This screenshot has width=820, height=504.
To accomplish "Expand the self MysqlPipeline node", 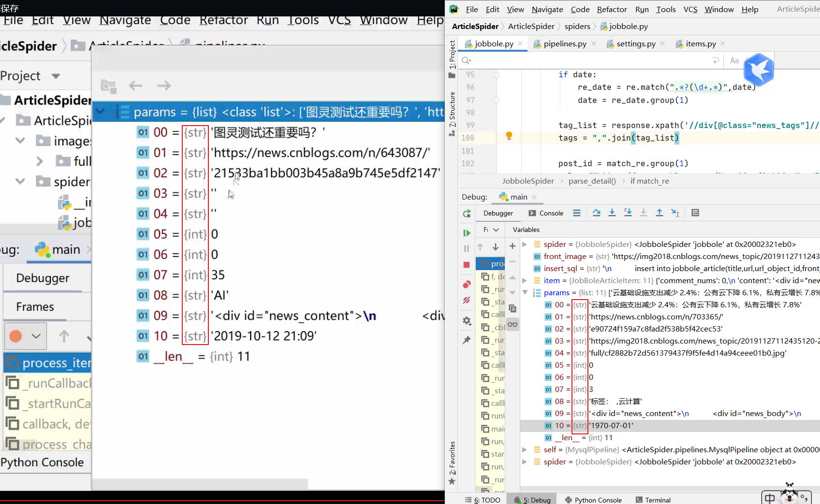I will point(525,450).
